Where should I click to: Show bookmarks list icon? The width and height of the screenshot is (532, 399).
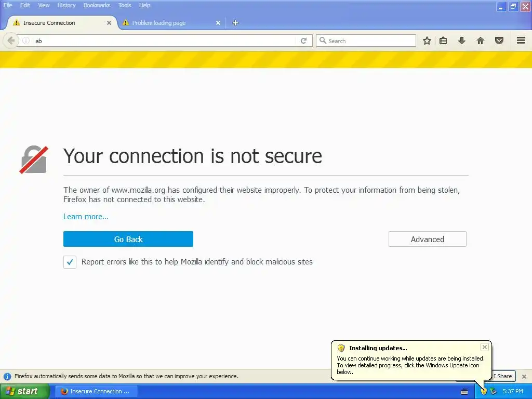[443, 41]
